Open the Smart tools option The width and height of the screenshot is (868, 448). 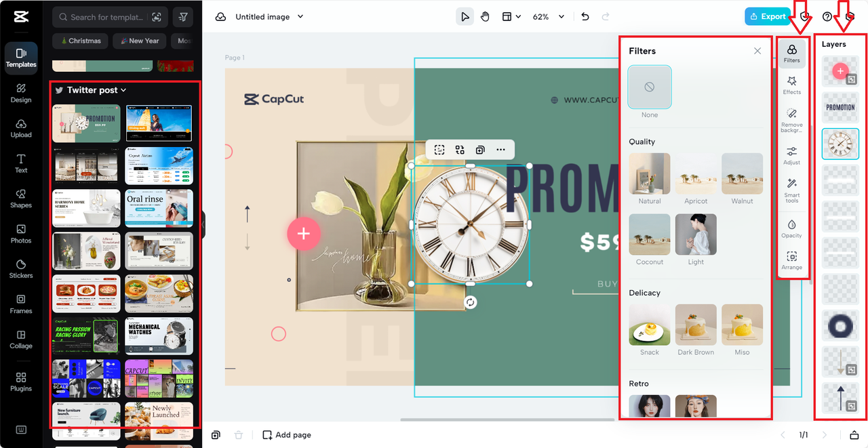(x=792, y=190)
